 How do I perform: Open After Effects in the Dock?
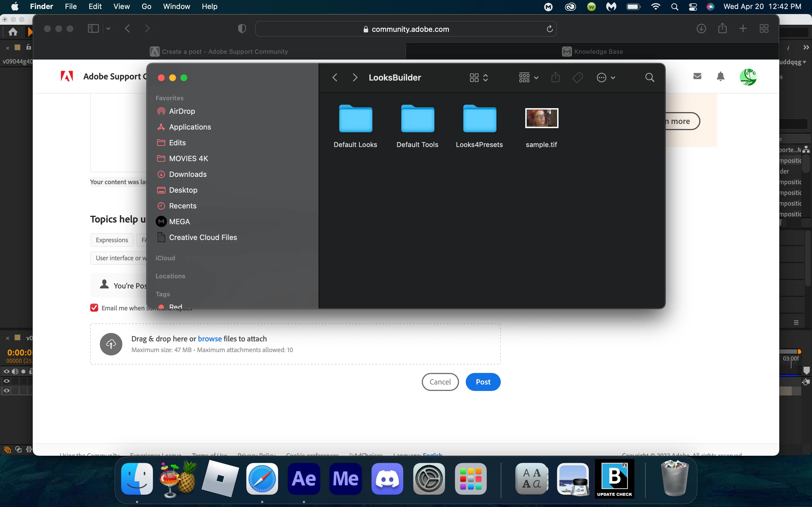(x=304, y=479)
